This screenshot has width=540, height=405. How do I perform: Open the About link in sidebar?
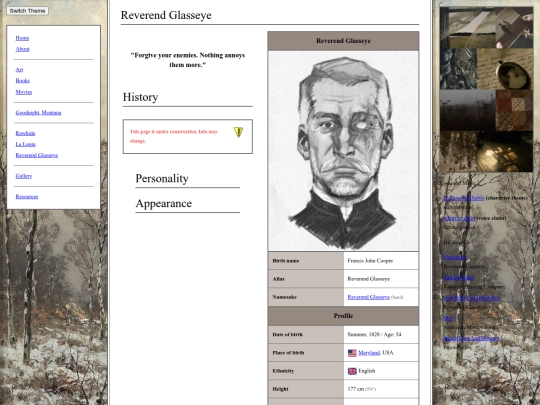22,49
